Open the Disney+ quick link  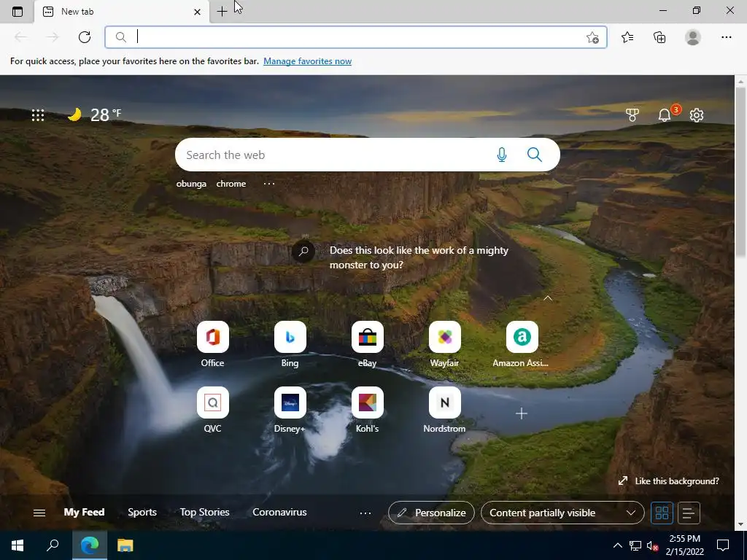click(x=290, y=410)
